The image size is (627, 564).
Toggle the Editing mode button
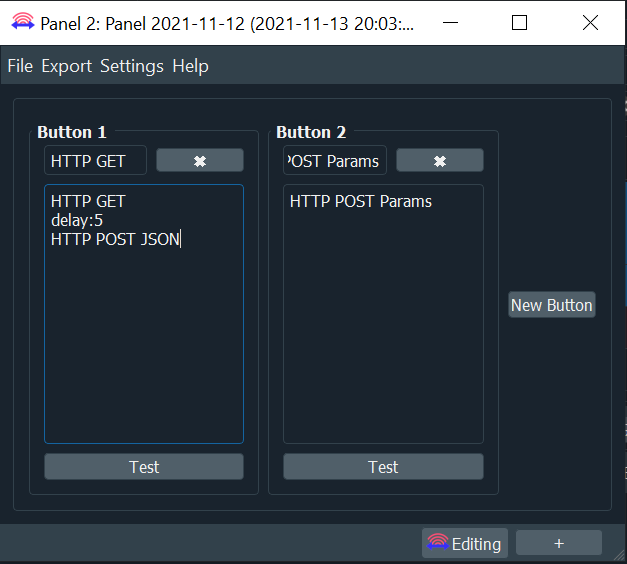point(465,543)
